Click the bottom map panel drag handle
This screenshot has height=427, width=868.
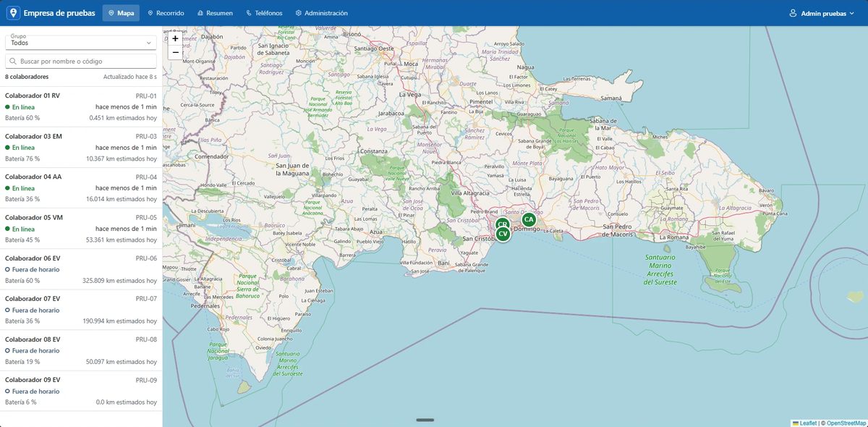[425, 420]
